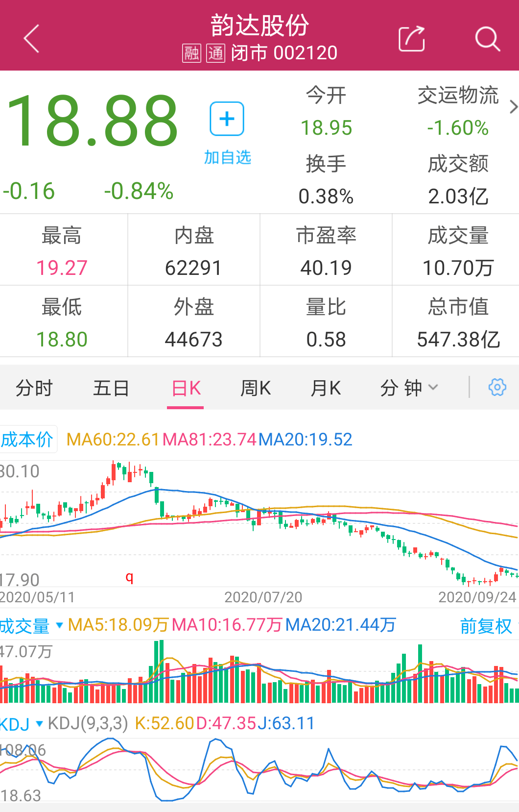Click the red q marker on chart

(129, 577)
